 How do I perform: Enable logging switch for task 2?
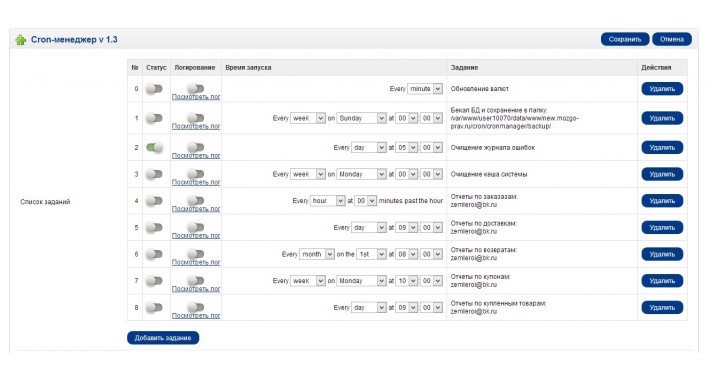[x=196, y=147]
